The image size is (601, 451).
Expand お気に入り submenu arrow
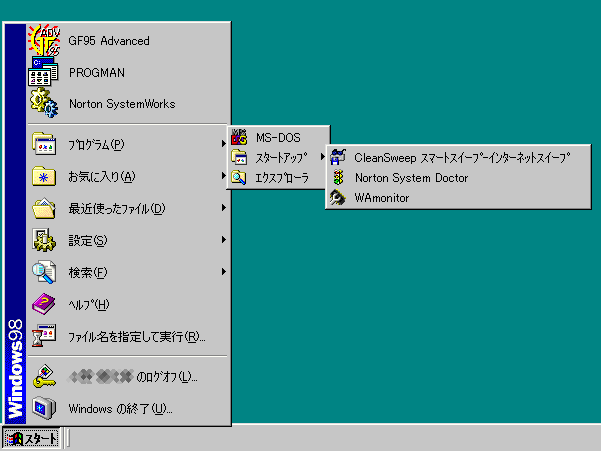coord(223,176)
